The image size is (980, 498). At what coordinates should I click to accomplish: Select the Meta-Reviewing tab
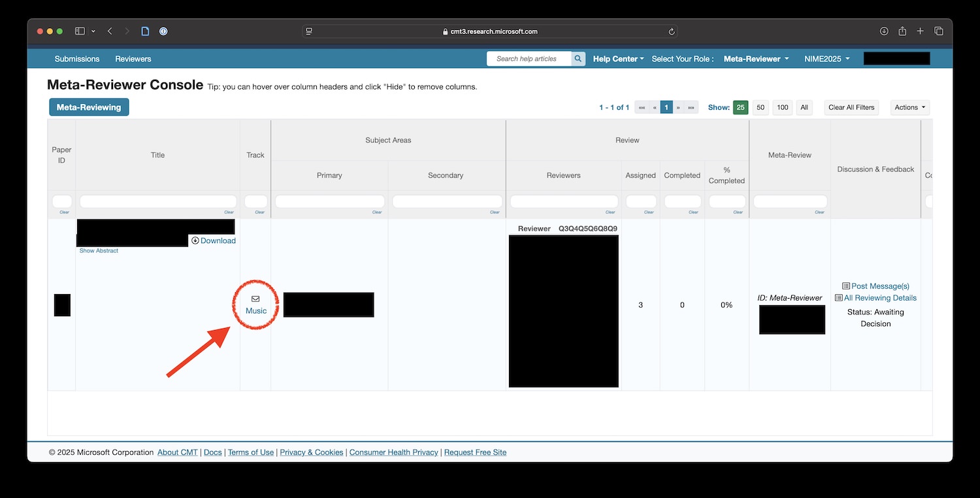(x=89, y=107)
